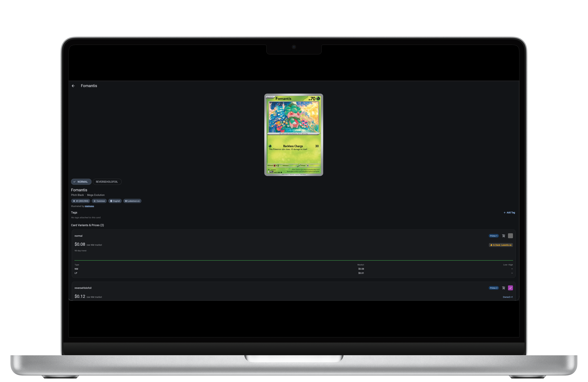Click the Fomantis card image
This screenshot has height=382, width=588.
click(x=294, y=135)
